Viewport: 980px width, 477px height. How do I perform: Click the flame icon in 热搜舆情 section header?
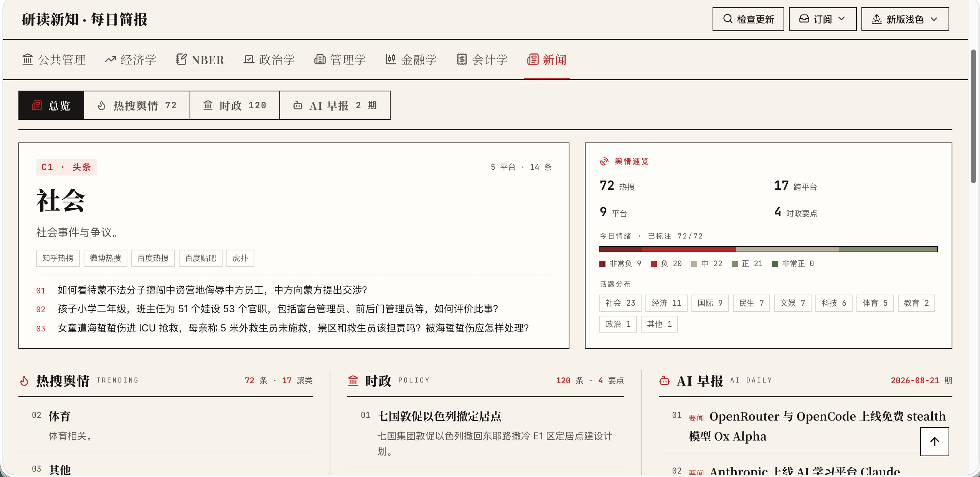click(24, 381)
